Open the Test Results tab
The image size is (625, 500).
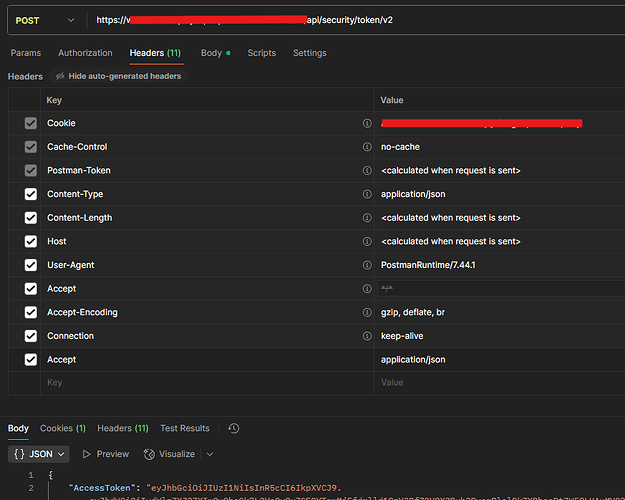click(185, 429)
